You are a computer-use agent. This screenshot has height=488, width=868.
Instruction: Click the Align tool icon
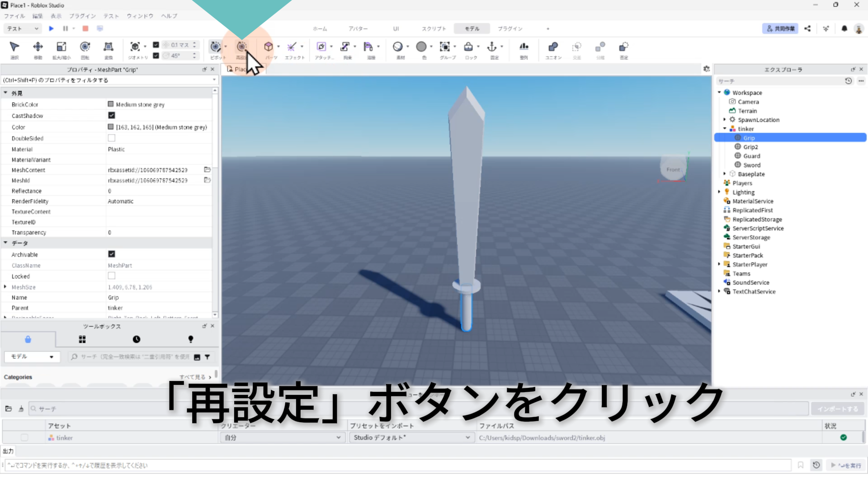[x=524, y=47]
